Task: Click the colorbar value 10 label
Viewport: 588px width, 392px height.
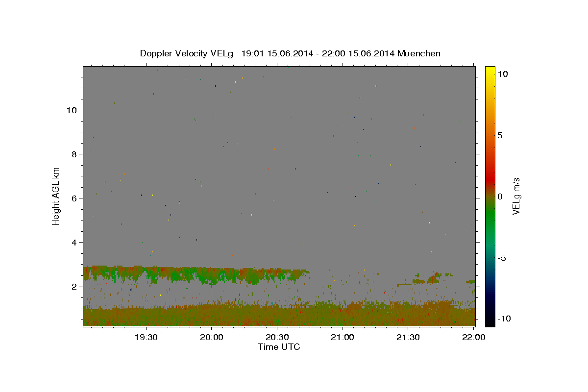Action: pyautogui.click(x=502, y=74)
